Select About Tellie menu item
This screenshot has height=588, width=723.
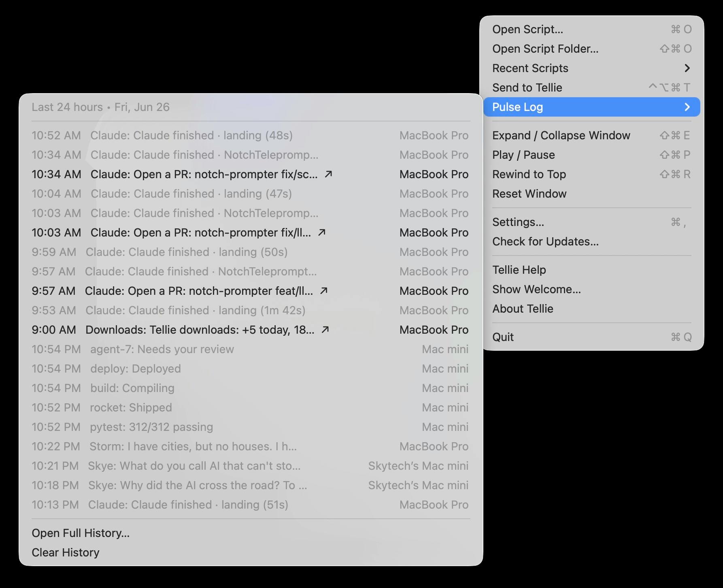pyautogui.click(x=592, y=309)
